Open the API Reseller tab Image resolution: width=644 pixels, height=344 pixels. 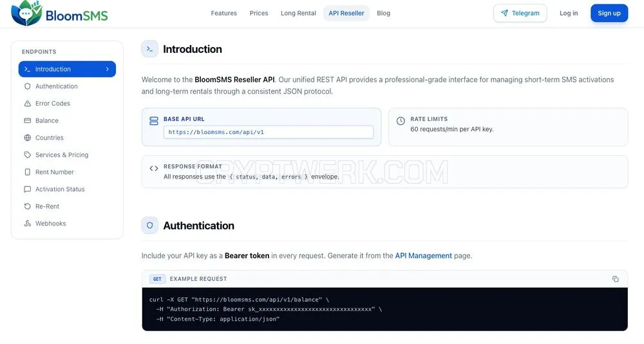click(346, 13)
